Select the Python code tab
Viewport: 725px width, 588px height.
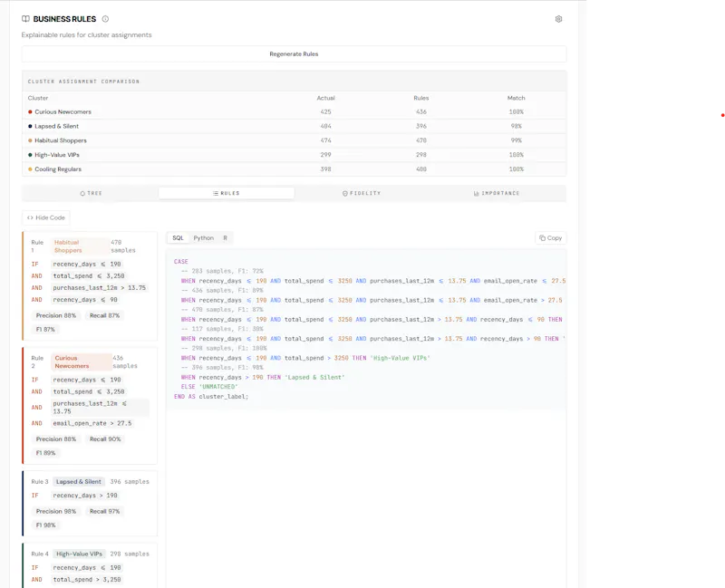point(203,238)
